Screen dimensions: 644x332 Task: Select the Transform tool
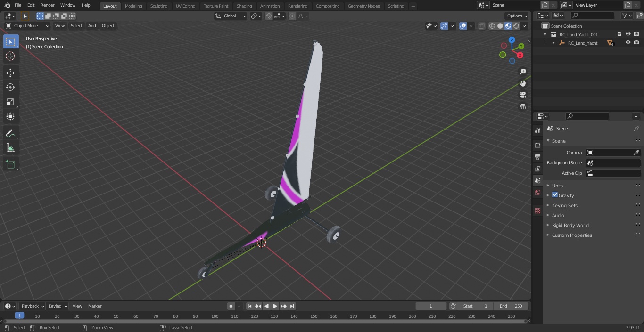point(10,116)
